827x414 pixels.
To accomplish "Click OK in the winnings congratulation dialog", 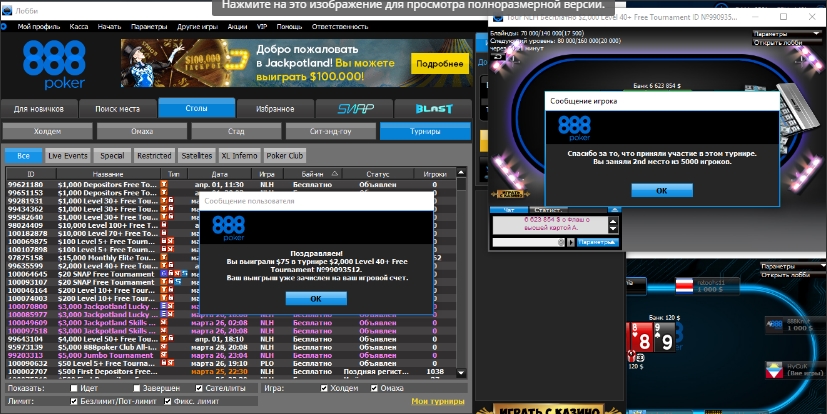I will coord(316,299).
